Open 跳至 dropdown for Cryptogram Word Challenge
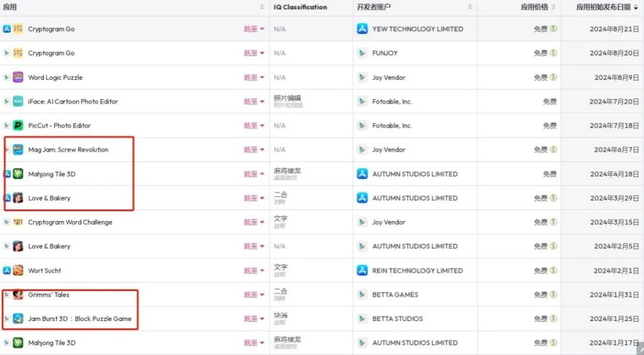Viewport: 644px width, 355px height. pos(254,222)
